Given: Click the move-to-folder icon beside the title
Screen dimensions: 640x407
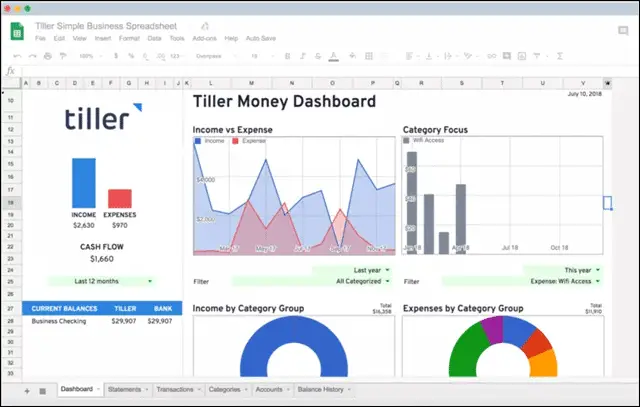Looking at the screenshot, I should (205, 26).
